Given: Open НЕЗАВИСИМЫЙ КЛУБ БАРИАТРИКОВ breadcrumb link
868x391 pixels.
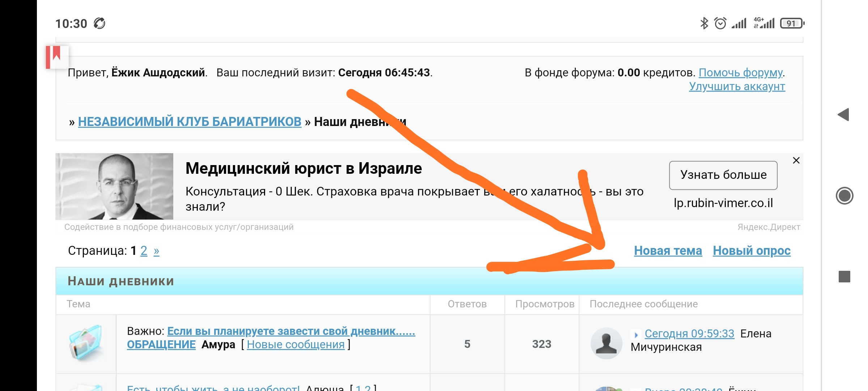Looking at the screenshot, I should [x=190, y=122].
